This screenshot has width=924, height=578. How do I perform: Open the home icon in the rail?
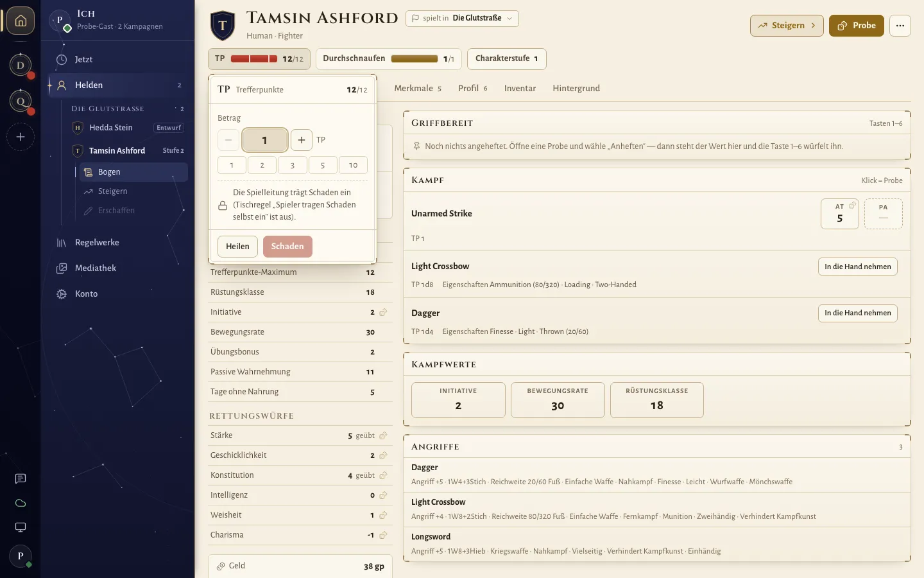pos(21,21)
